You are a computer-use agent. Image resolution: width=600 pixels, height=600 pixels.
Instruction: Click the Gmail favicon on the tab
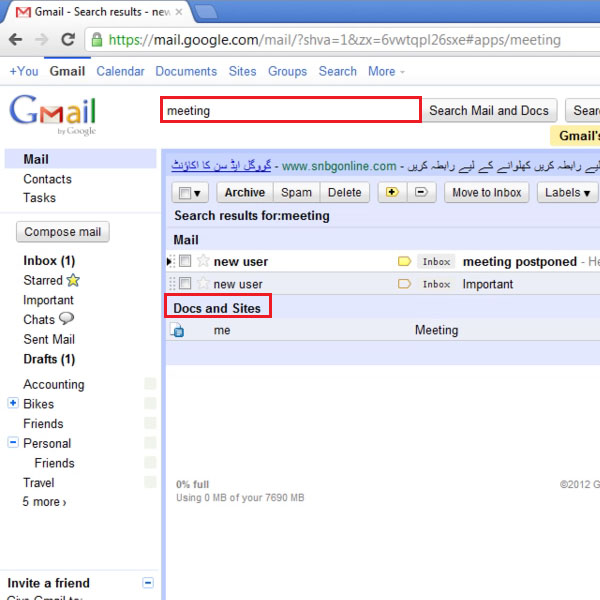(23, 12)
